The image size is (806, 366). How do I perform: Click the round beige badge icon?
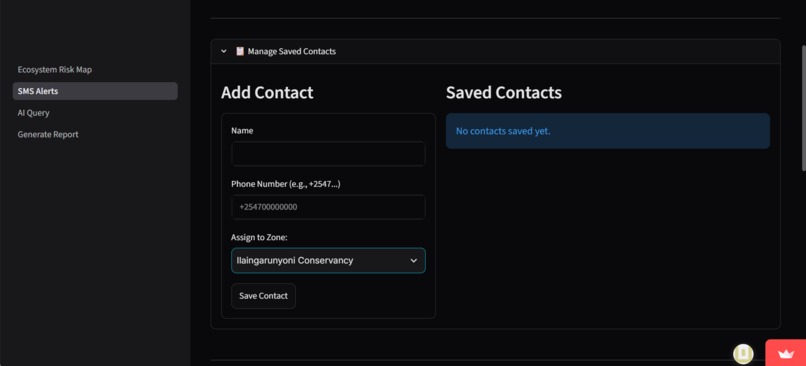[x=743, y=354]
